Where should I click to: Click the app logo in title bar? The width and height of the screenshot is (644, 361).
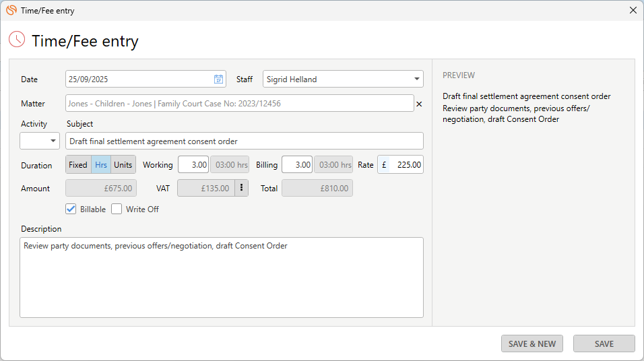coord(11,10)
